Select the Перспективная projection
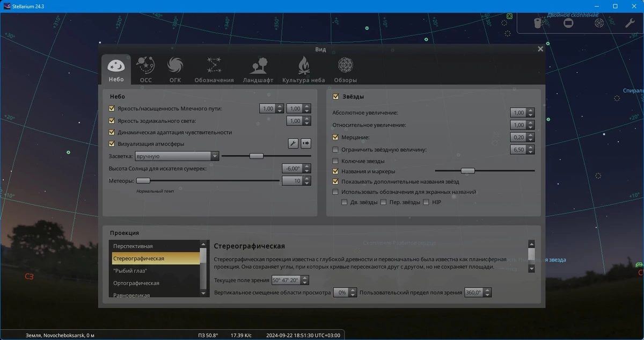The image size is (644, 340). [155, 246]
